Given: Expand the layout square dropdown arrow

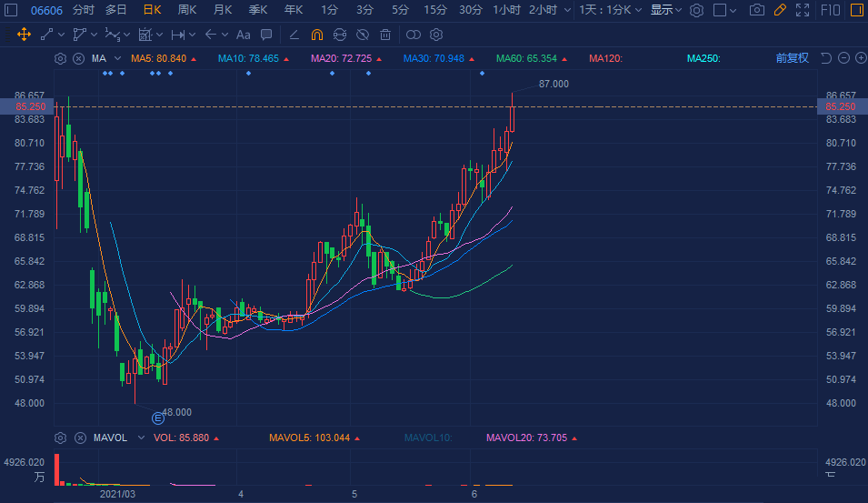Looking at the screenshot, I should (x=733, y=11).
